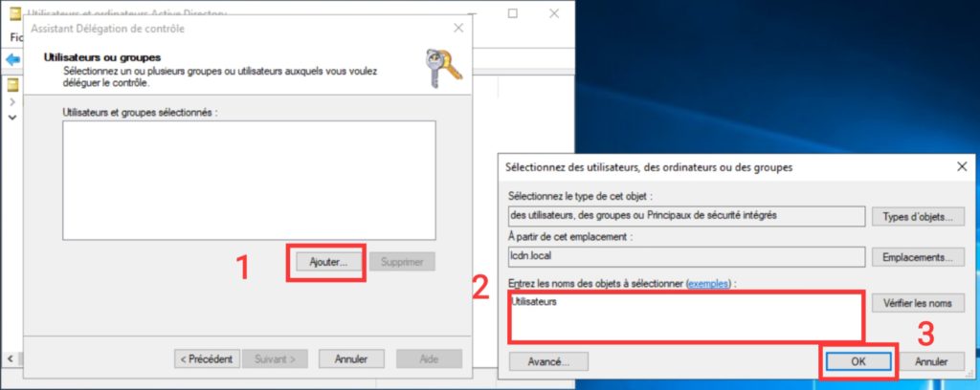Screen dimensions: 980x390
Task: Open the exemples link
Action: point(708,283)
